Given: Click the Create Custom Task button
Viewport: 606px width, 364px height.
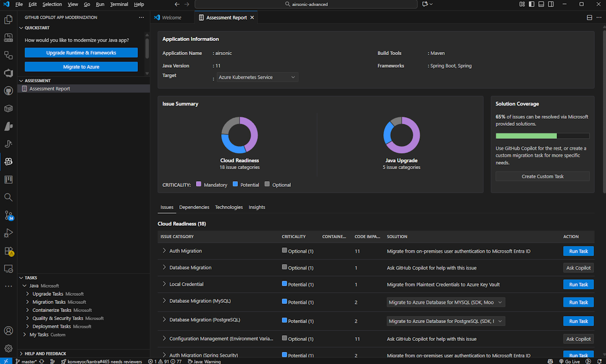Looking at the screenshot, I should point(542,176).
